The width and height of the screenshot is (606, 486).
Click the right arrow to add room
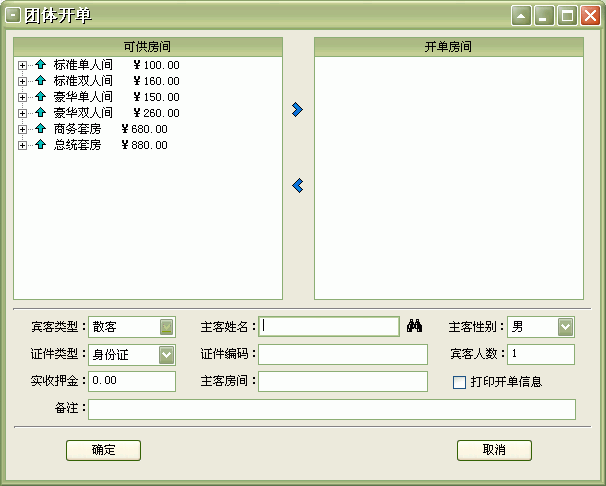[297, 109]
